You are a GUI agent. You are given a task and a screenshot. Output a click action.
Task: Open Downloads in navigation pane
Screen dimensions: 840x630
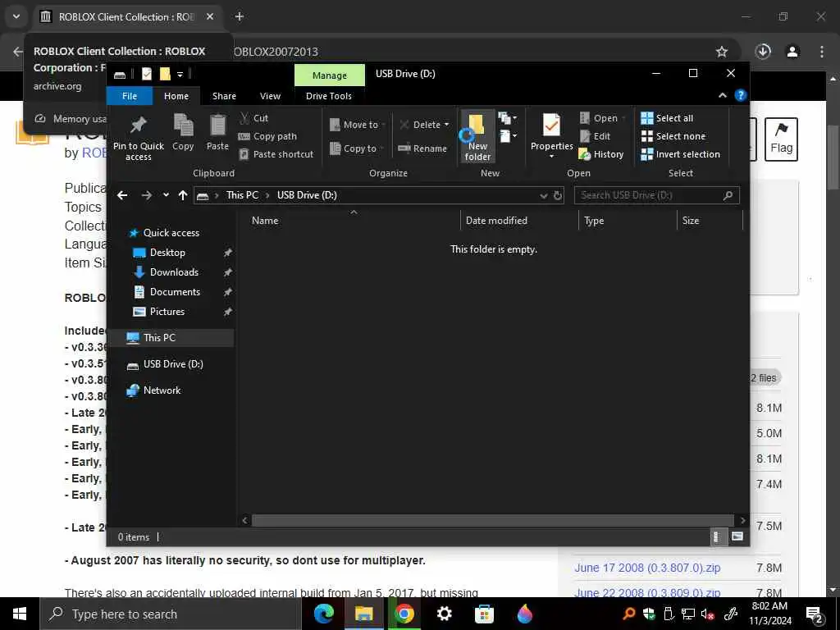(x=174, y=272)
